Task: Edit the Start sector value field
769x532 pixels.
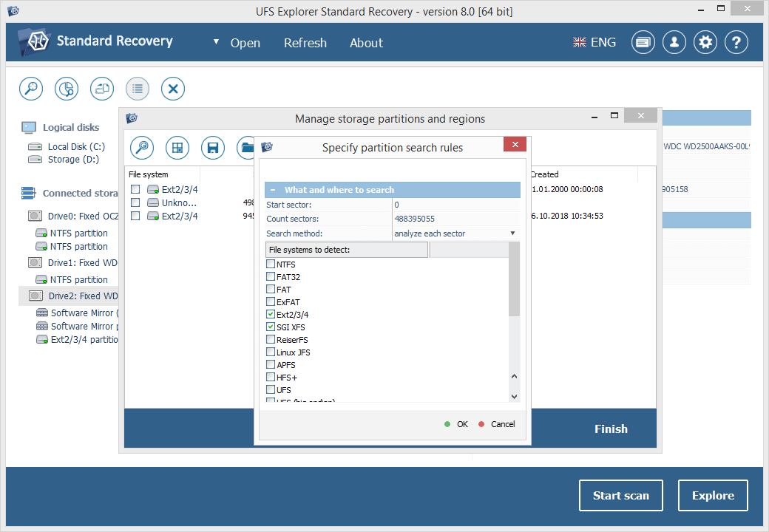Action: click(456, 205)
